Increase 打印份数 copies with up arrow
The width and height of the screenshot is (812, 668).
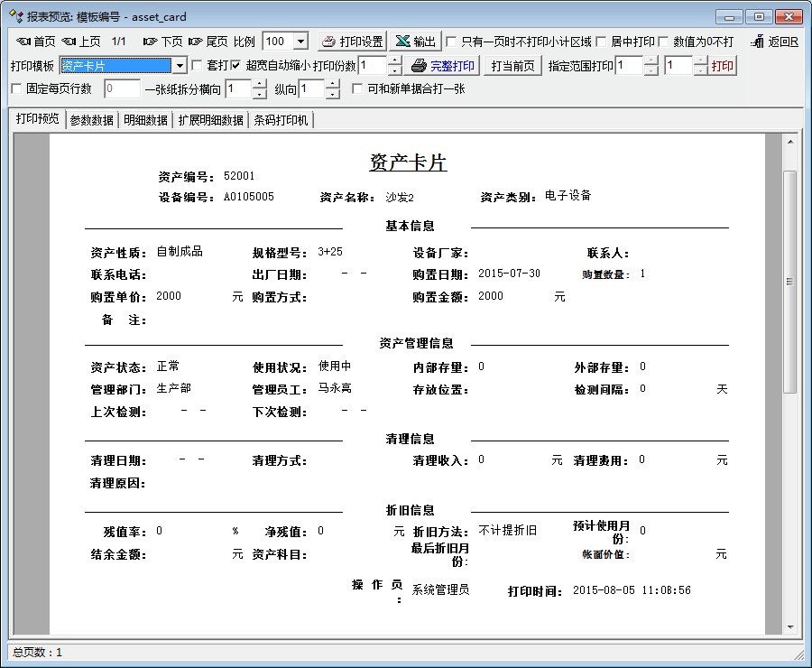click(394, 61)
